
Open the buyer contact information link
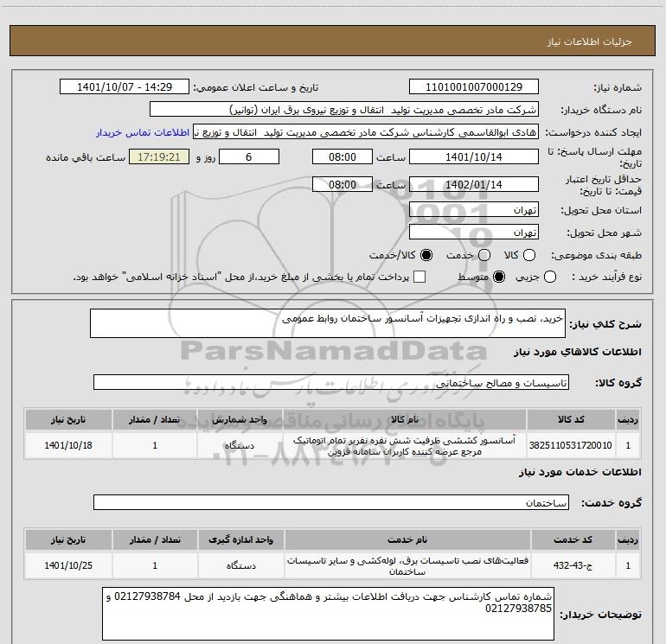click(143, 132)
